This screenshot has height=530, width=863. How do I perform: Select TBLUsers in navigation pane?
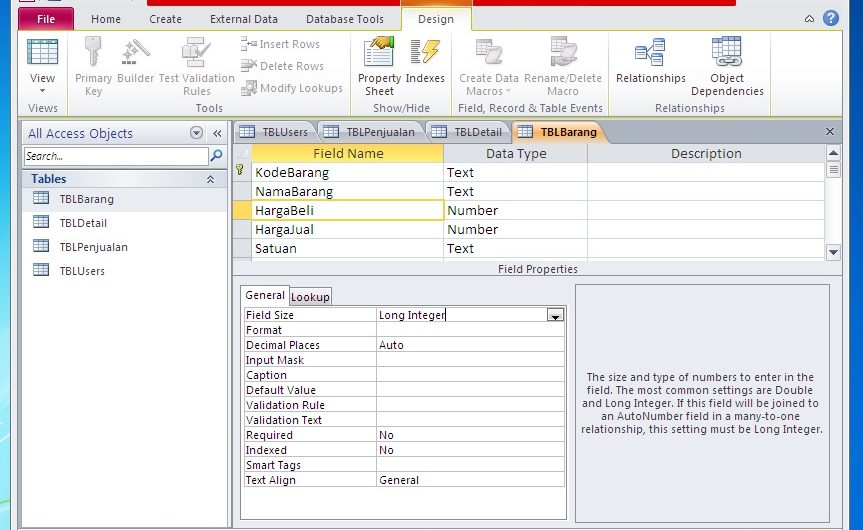tap(124, 271)
